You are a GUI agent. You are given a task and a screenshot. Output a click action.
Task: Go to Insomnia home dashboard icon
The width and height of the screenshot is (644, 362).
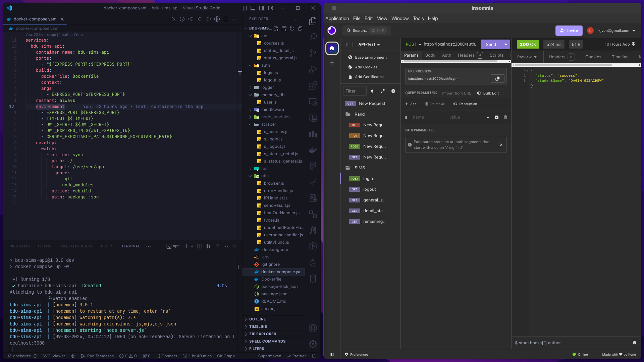tap(332, 48)
